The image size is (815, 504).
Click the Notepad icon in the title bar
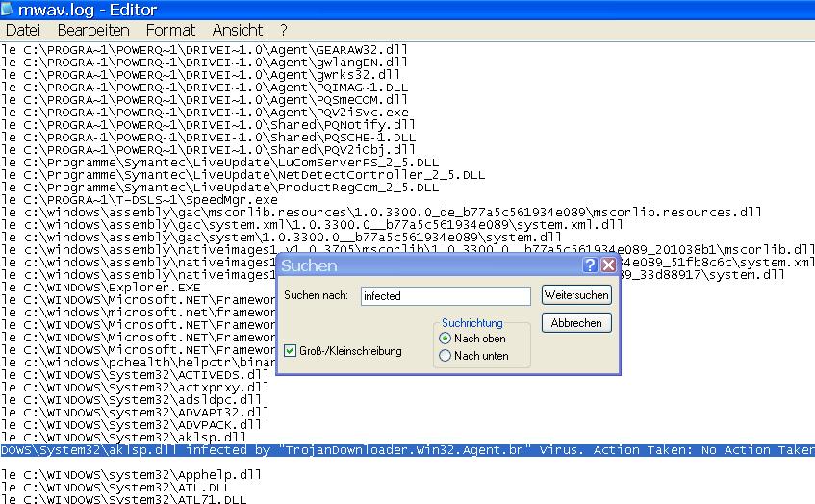[x=9, y=11]
